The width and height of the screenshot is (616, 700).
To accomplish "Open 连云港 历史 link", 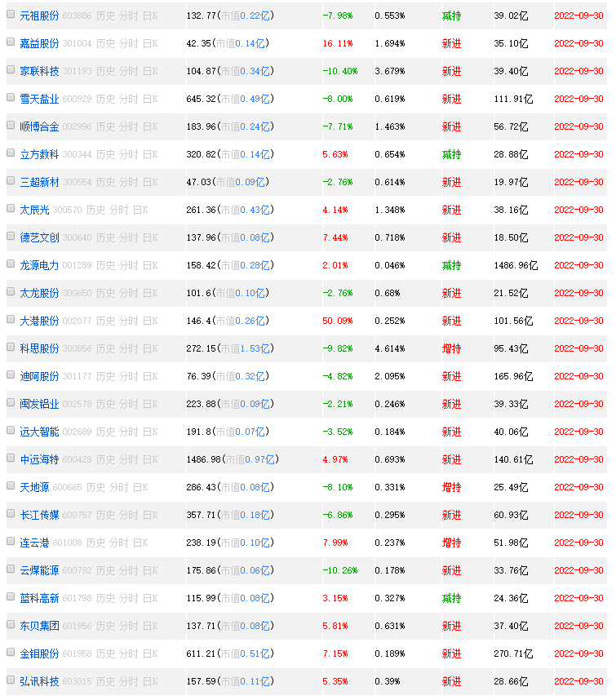I will tap(95, 543).
